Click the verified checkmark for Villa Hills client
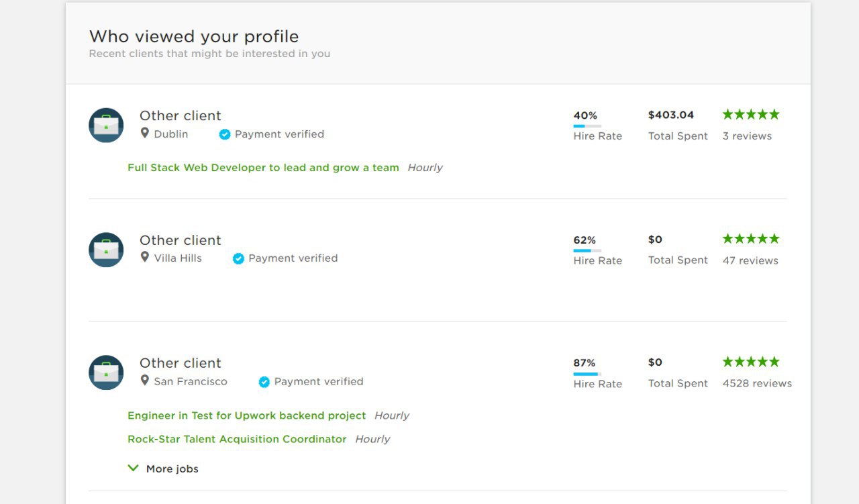Screen dimensions: 859x504 tap(238, 258)
